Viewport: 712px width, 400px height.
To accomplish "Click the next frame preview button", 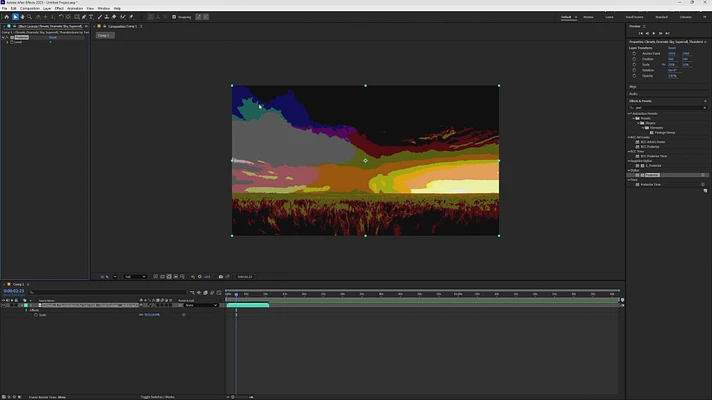I will coord(661,33).
